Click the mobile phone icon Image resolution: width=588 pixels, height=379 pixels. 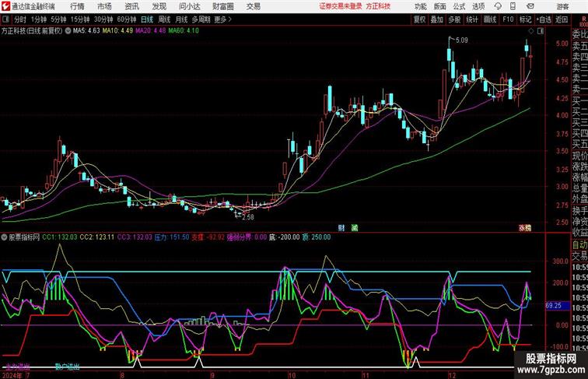tap(513, 6)
